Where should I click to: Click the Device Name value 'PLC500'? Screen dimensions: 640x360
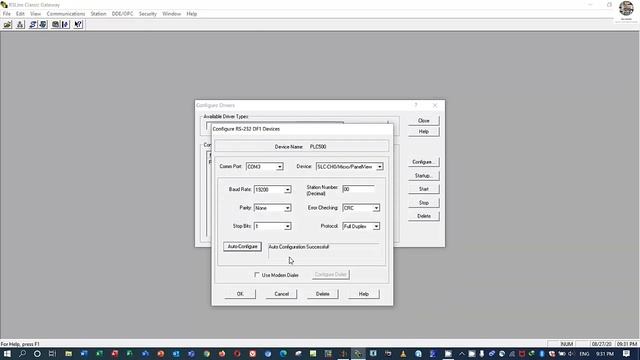click(318, 147)
